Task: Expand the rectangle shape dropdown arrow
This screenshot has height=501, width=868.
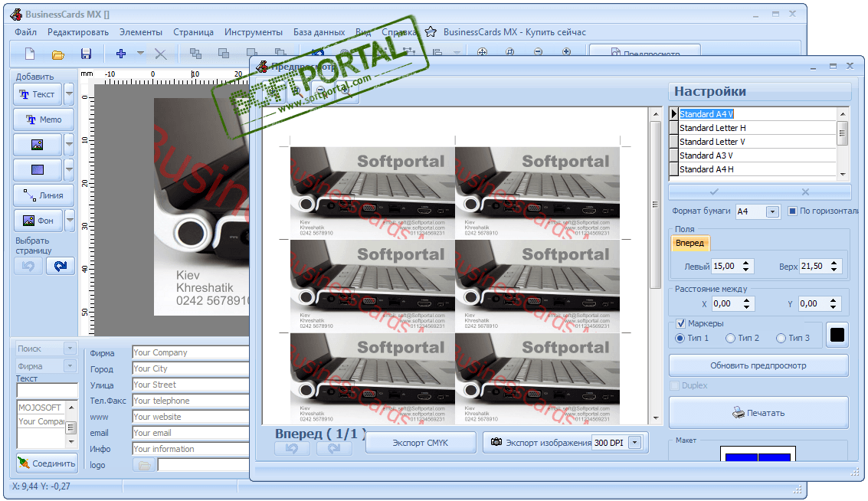Action: pyautogui.click(x=69, y=170)
